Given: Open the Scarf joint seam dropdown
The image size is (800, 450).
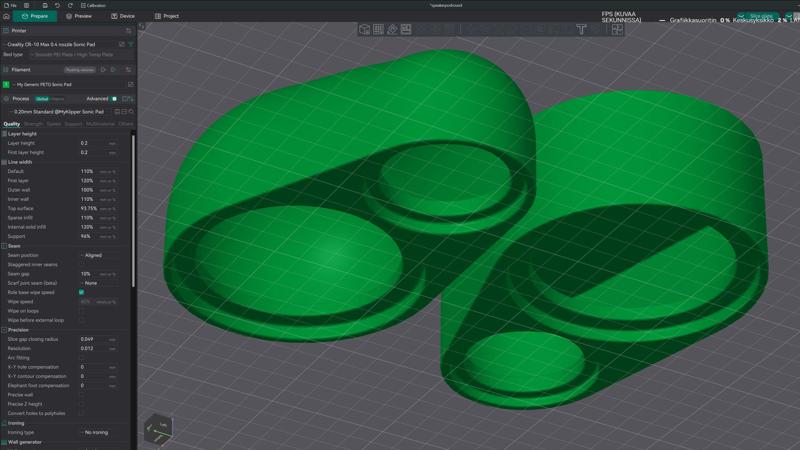Looking at the screenshot, I should (98, 283).
